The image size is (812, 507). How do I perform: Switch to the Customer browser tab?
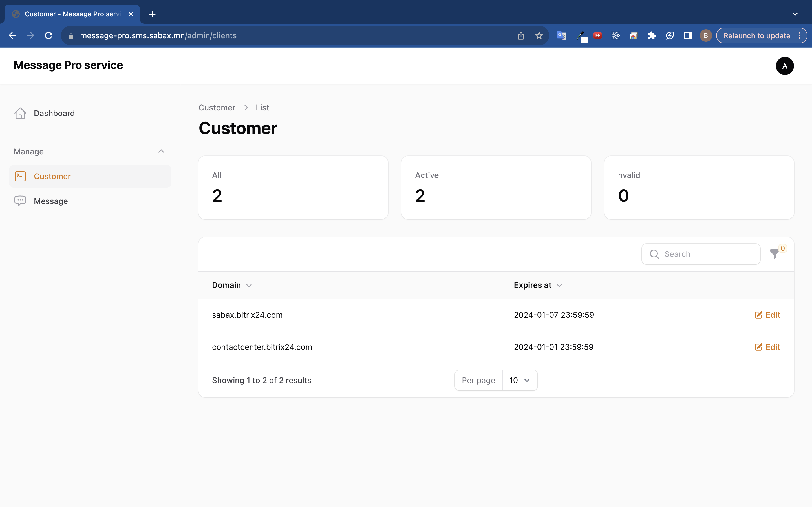click(72, 14)
